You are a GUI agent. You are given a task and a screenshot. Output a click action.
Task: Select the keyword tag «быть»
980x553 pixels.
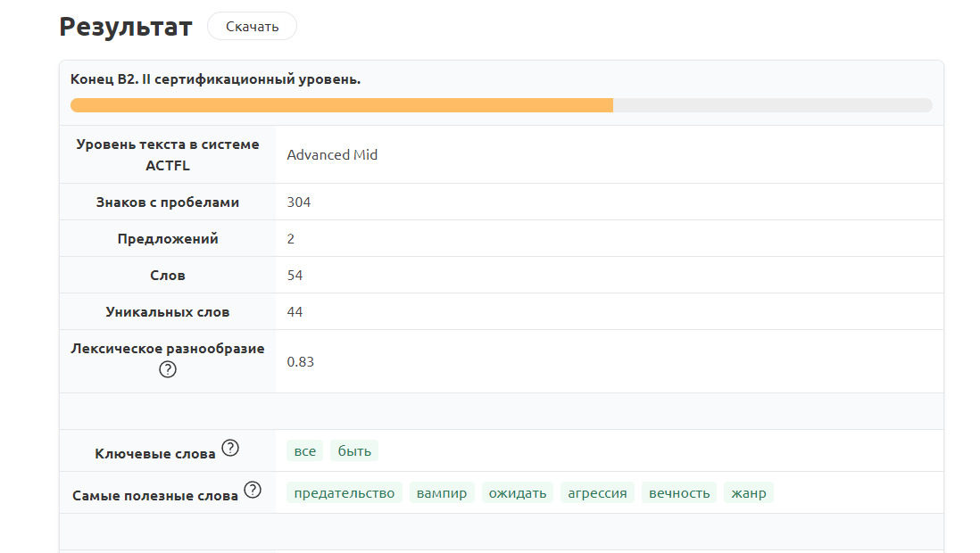click(x=354, y=451)
